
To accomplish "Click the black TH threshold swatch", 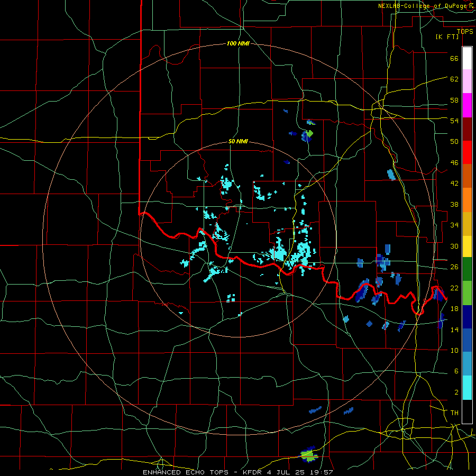I will 467,411.
